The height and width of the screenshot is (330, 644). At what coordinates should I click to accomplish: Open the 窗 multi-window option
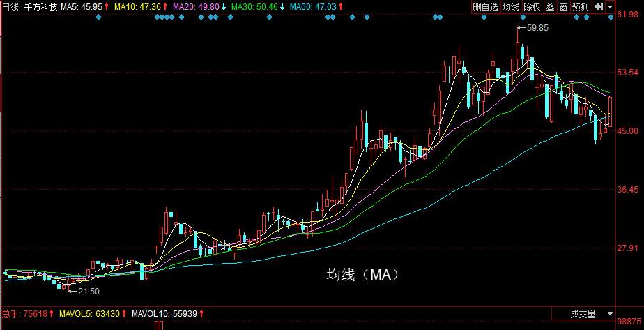click(x=563, y=7)
